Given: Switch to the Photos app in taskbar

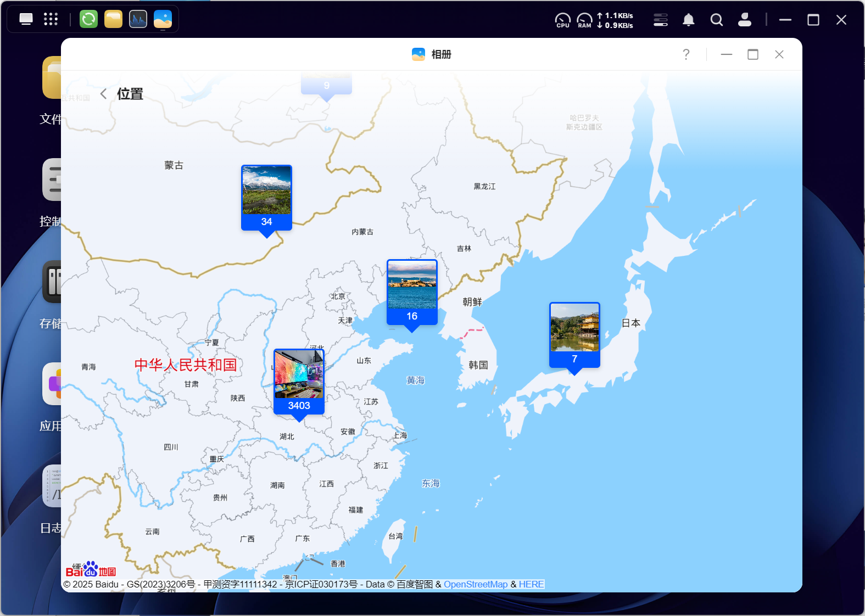Looking at the screenshot, I should (163, 19).
